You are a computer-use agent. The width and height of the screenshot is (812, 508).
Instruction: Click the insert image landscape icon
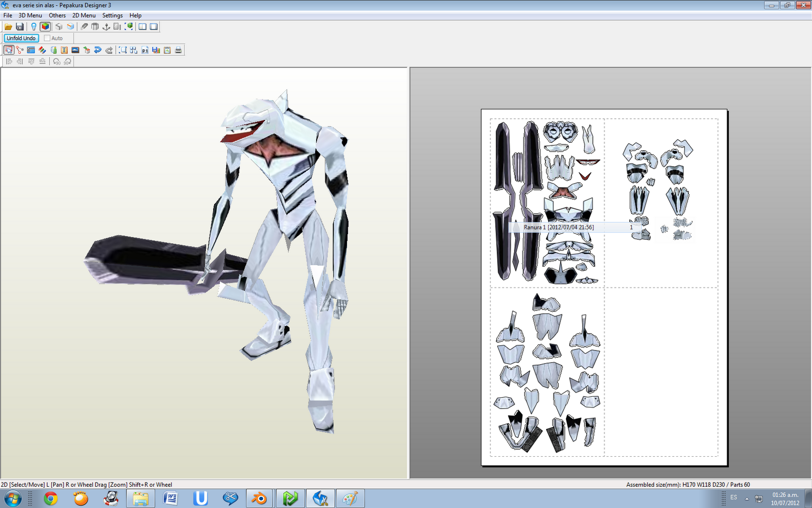coord(75,50)
